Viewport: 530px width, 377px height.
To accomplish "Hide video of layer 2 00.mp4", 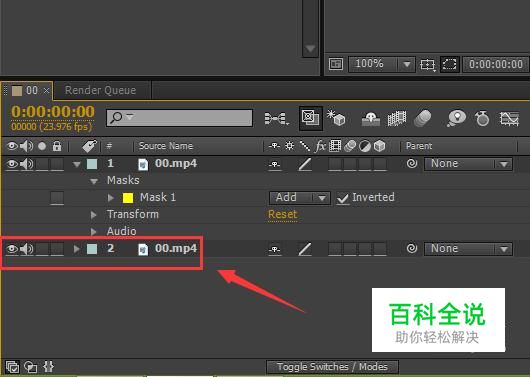I will point(12,249).
